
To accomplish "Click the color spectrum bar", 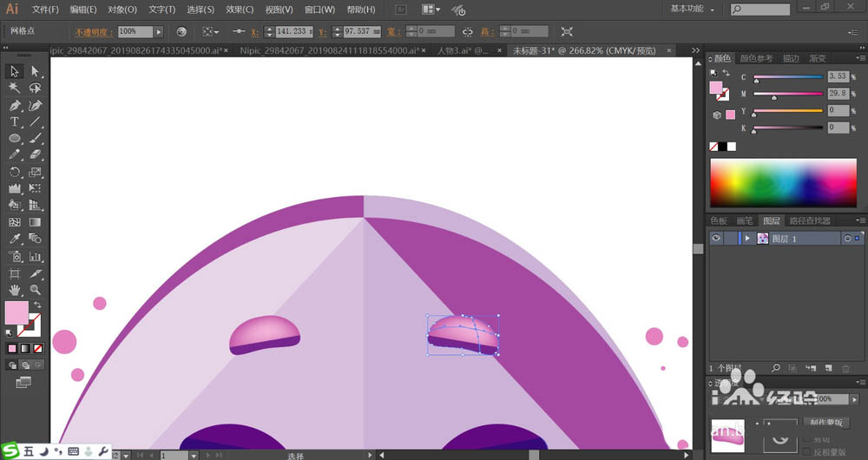I will [784, 183].
